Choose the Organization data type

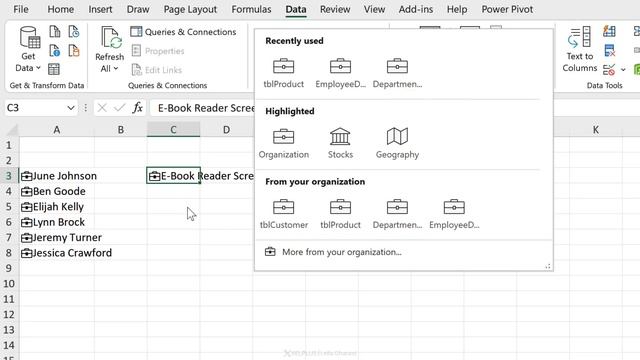(284, 144)
